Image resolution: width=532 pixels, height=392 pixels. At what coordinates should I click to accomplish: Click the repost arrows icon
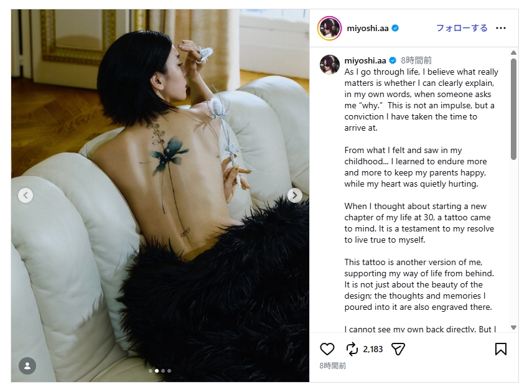click(x=352, y=349)
